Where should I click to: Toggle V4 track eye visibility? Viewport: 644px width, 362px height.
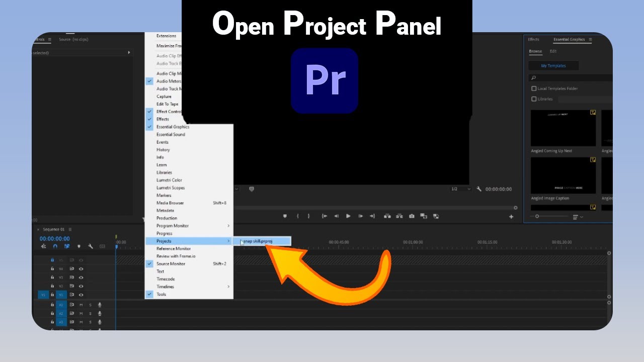[x=81, y=269]
